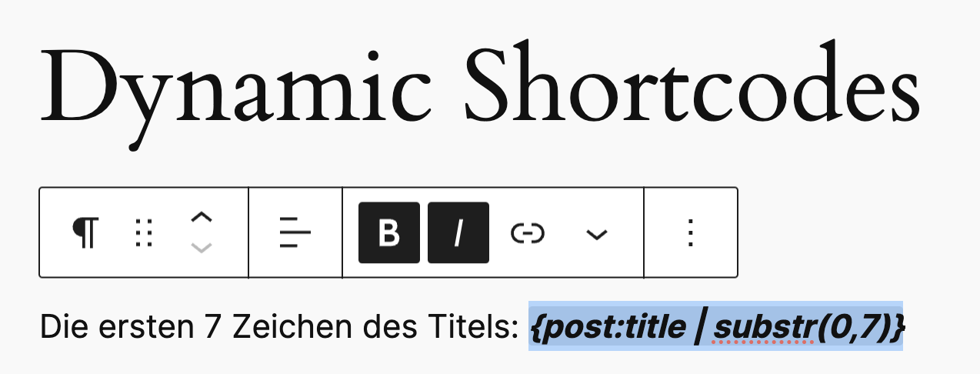Insert a link with link icon
This screenshot has width=980, height=374.
528,232
